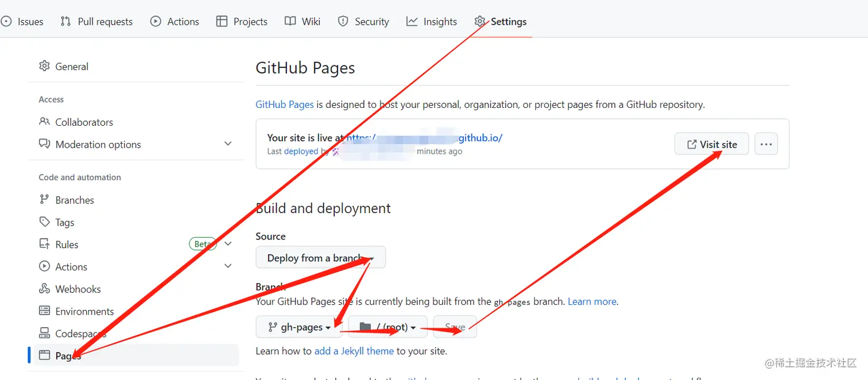Click the Build and deployment heading
Viewport: 868px width, 380px height.
coord(323,208)
